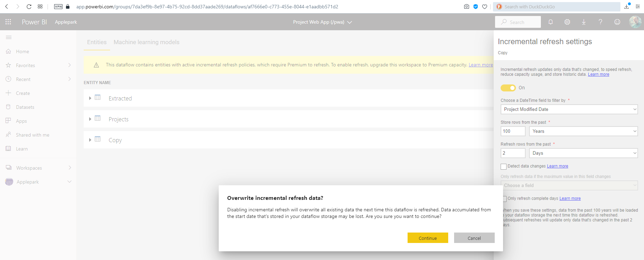This screenshot has height=260, width=644.
Task: Open the Years unit dropdown for stored rows
Action: point(583,131)
